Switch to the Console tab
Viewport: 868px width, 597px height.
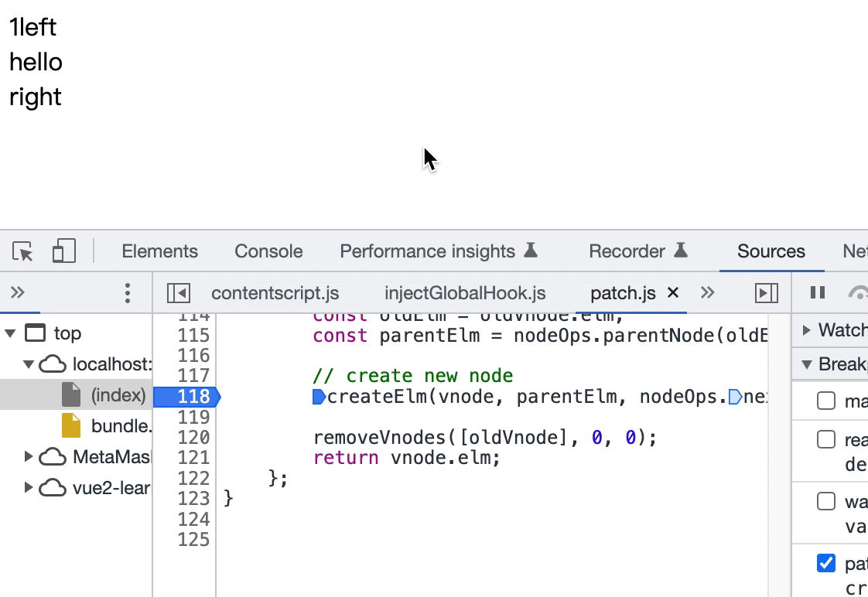pyautogui.click(x=268, y=251)
